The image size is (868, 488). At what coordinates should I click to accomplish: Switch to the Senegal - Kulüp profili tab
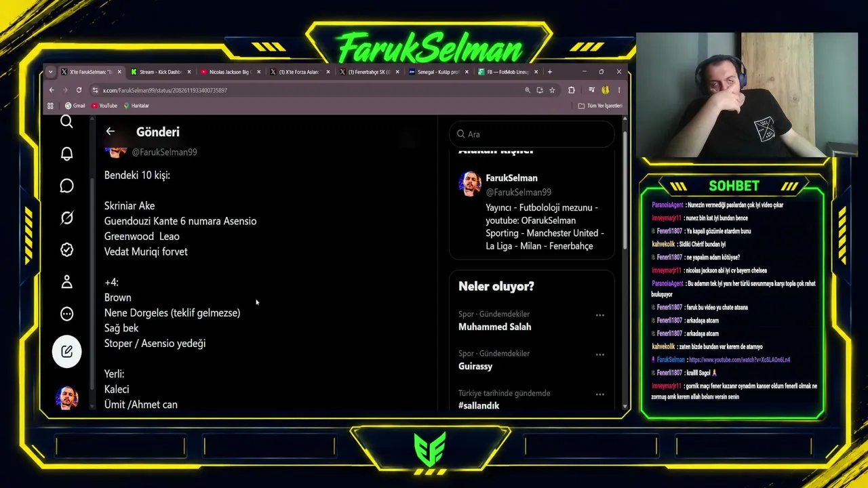pos(437,72)
